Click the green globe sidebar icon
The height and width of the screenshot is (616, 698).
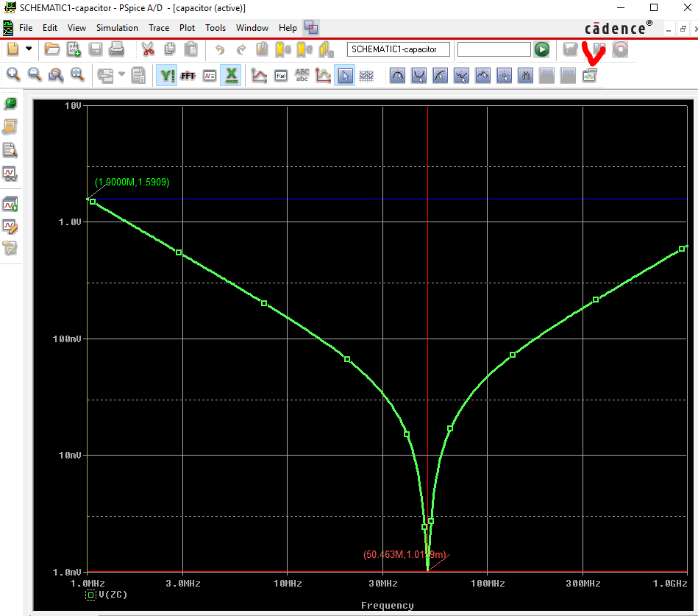(10, 104)
